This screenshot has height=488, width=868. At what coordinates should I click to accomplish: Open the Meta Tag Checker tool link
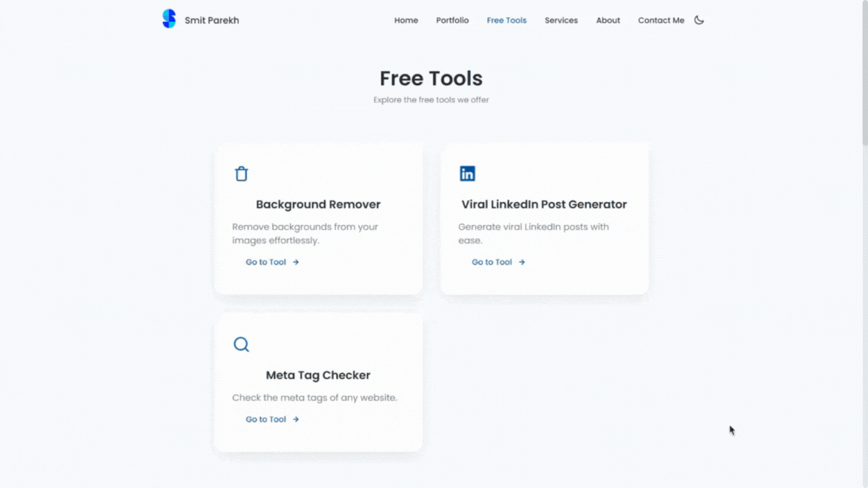coord(266,419)
